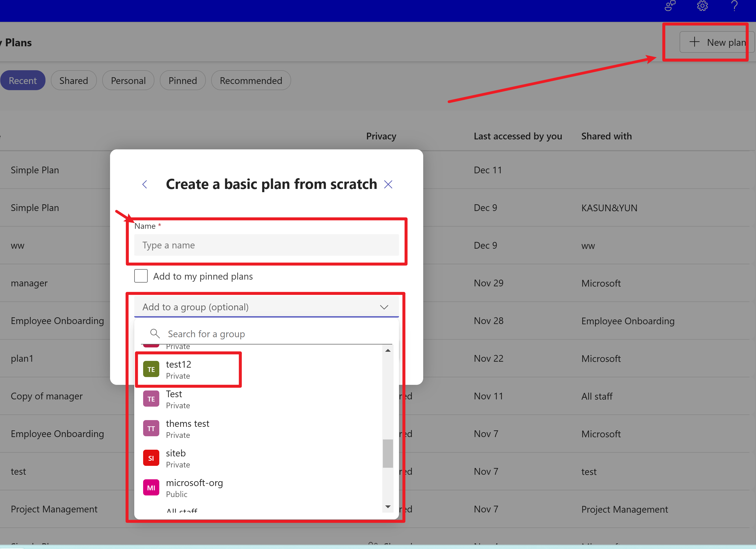The image size is (756, 549).
Task: Click the magnifier icon in group search
Action: tap(155, 333)
